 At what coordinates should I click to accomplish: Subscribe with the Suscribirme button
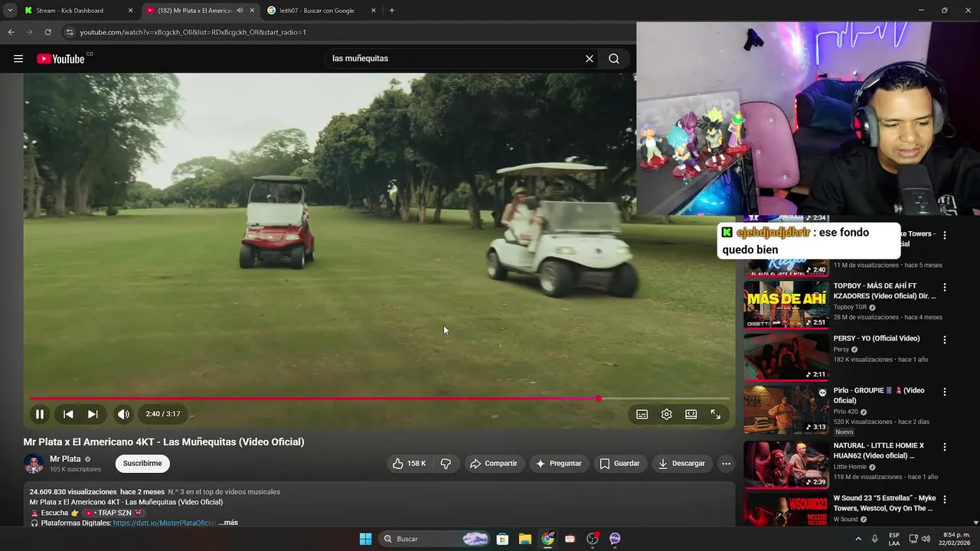142,464
